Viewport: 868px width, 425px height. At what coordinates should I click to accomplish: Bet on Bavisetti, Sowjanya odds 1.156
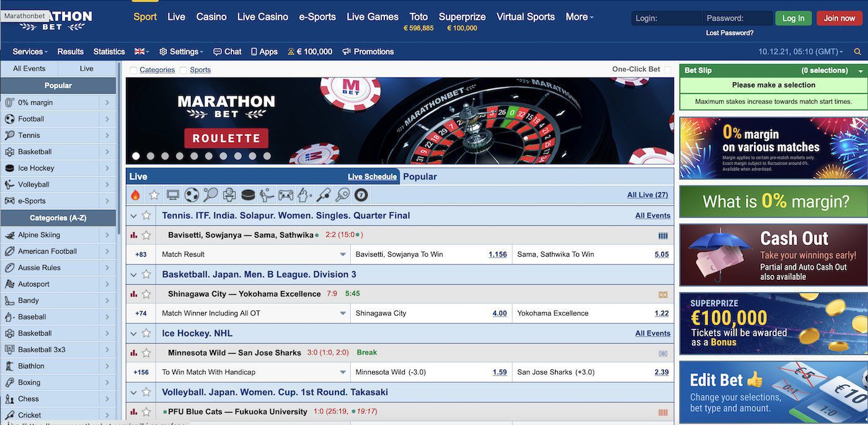click(x=497, y=254)
